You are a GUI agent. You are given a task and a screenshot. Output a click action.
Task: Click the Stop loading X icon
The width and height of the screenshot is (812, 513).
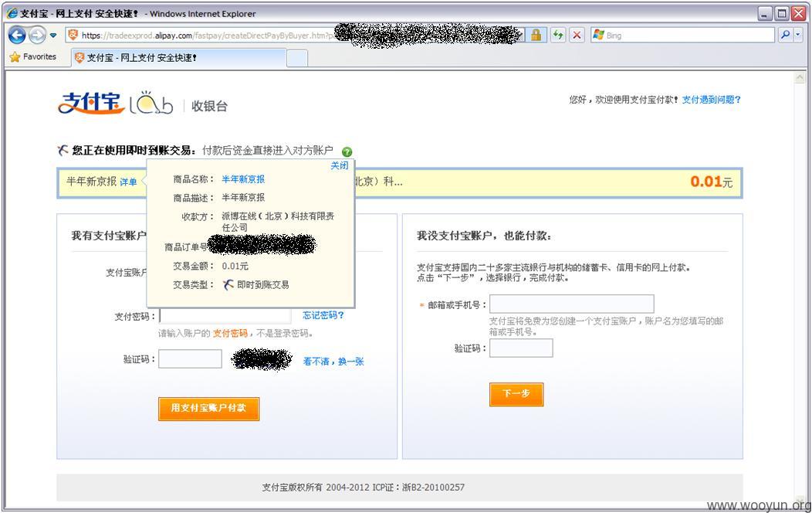577,36
